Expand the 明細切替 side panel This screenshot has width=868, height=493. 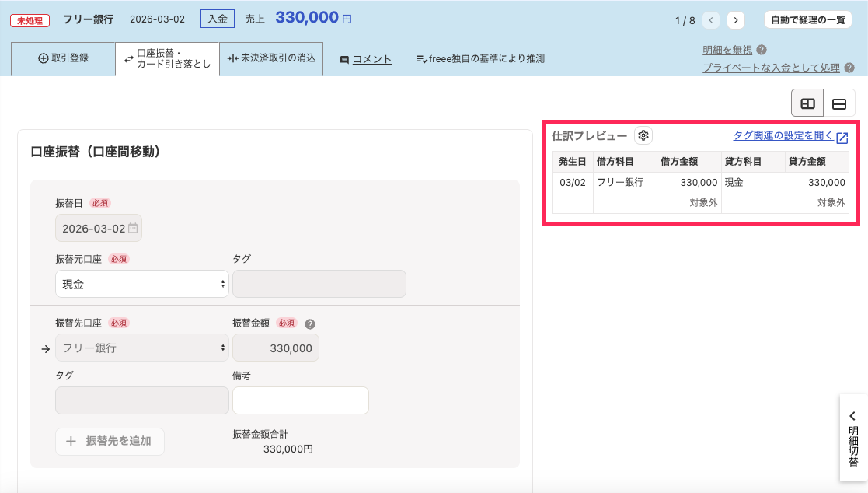point(853,438)
